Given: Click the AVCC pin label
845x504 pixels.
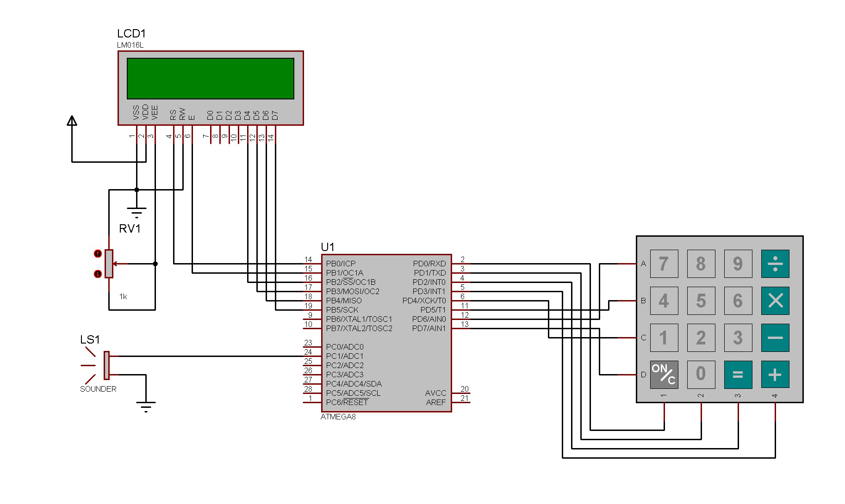Looking at the screenshot, I should coord(436,393).
